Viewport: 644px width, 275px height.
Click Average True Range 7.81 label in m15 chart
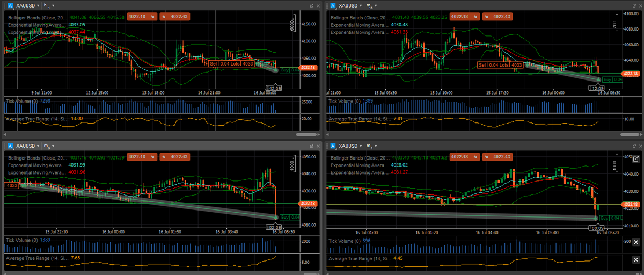365,119
